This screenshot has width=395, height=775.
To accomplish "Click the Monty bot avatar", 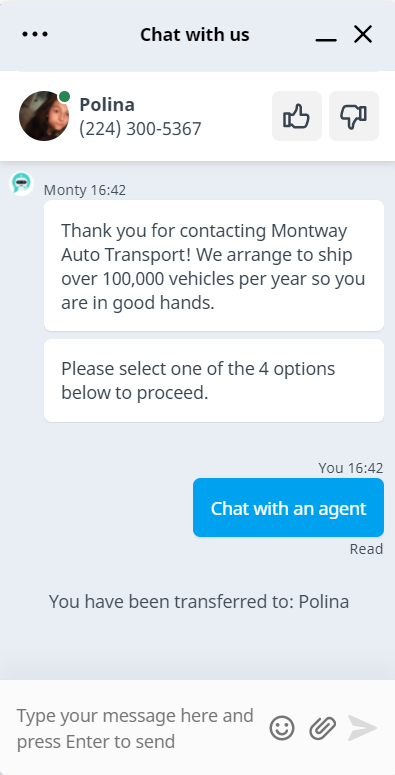I will [x=22, y=184].
